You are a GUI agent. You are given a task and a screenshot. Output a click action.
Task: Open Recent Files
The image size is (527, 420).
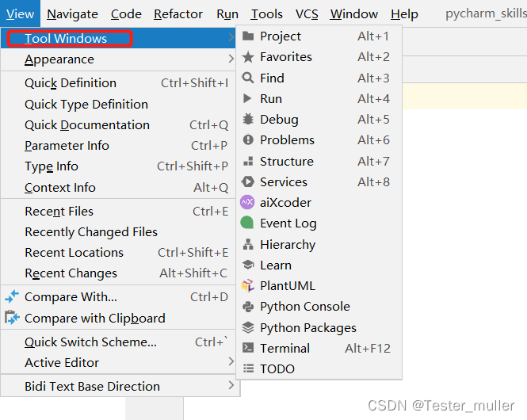tap(118, 212)
